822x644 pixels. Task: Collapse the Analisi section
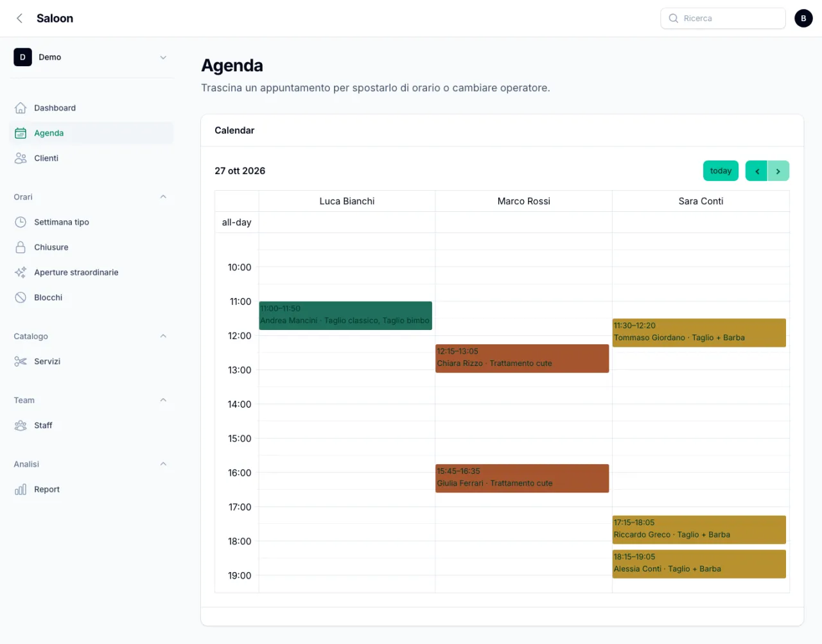pos(163,464)
